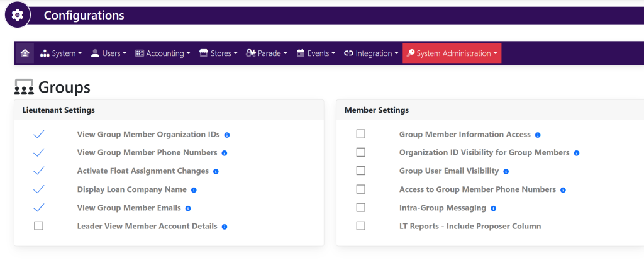Click info icon beside Display Loan Company Name
The width and height of the screenshot is (644, 270).
click(194, 190)
